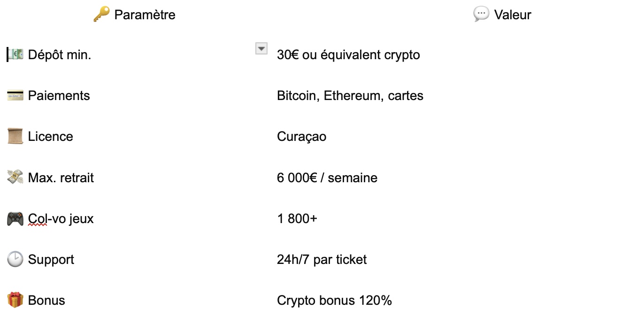Viewport: 644px width, 325px height.
Task: Click the clock emoji before Support
Action: [15, 259]
